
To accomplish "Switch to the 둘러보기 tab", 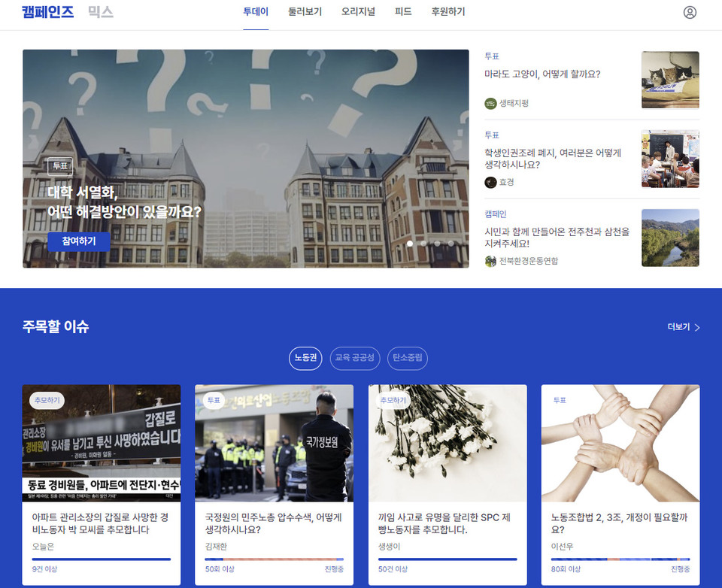I will [305, 12].
